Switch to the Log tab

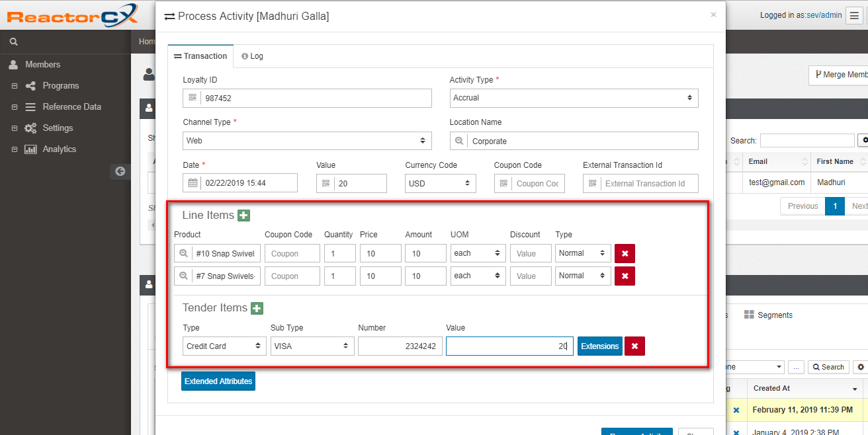point(252,56)
